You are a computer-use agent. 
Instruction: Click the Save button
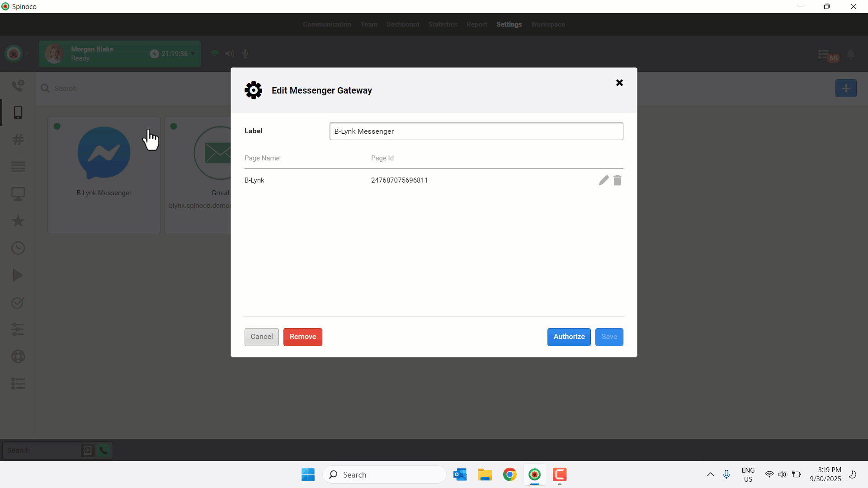point(609,337)
